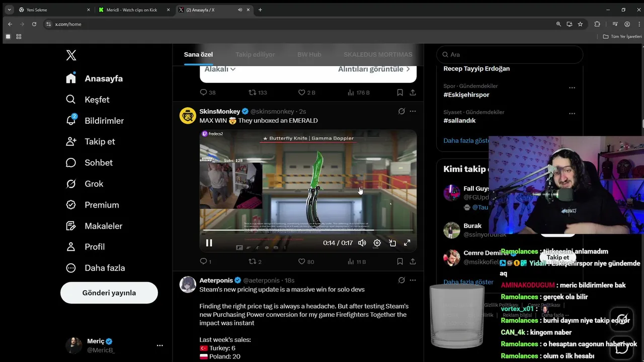644x362 pixels.
Task: Bookmark the post with 176 B views
Action: pos(400,93)
